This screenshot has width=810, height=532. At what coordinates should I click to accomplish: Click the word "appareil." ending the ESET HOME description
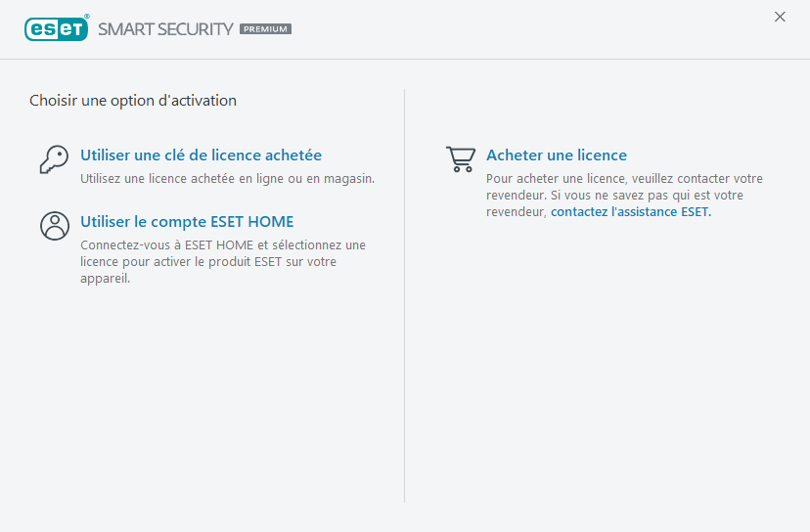point(105,278)
